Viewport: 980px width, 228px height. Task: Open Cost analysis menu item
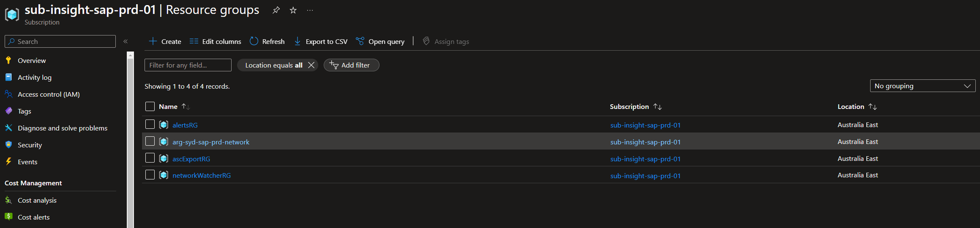pyautogui.click(x=37, y=200)
